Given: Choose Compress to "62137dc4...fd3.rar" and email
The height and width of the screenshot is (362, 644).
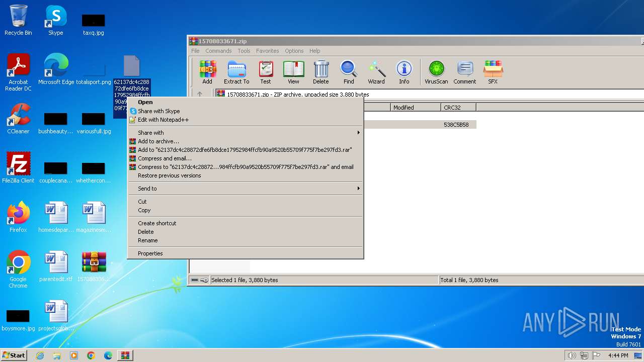Looking at the screenshot, I should coord(246,167).
